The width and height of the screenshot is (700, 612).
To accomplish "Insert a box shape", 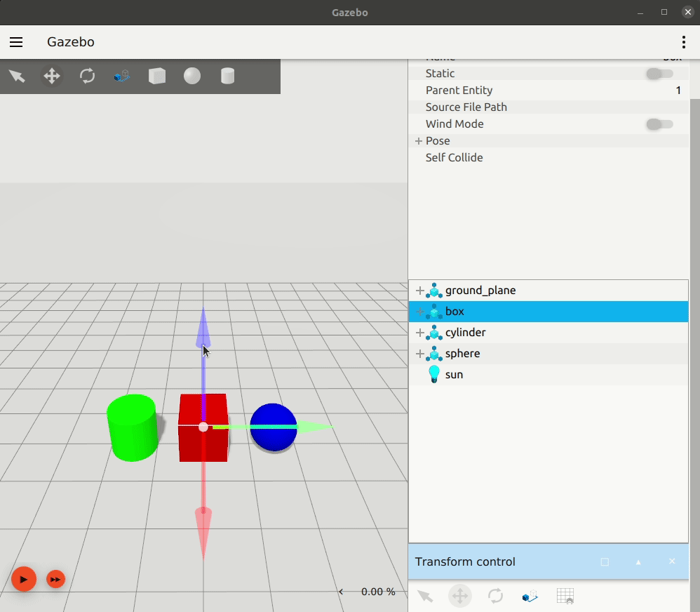I will 157,76.
